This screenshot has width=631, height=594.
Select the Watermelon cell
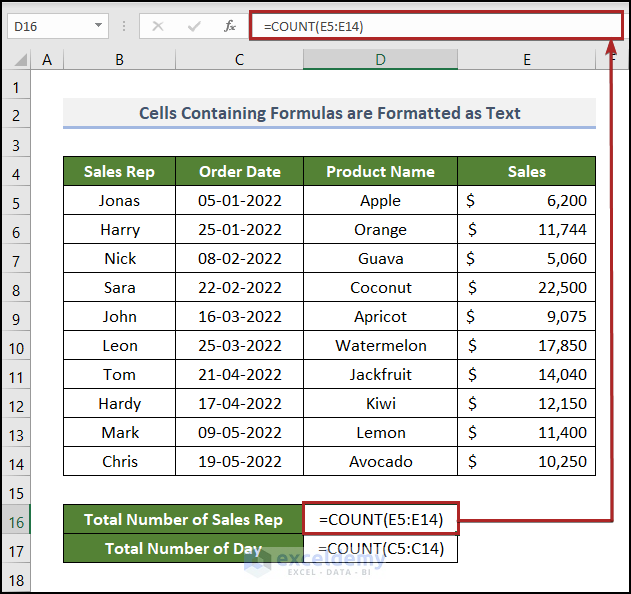(x=380, y=345)
